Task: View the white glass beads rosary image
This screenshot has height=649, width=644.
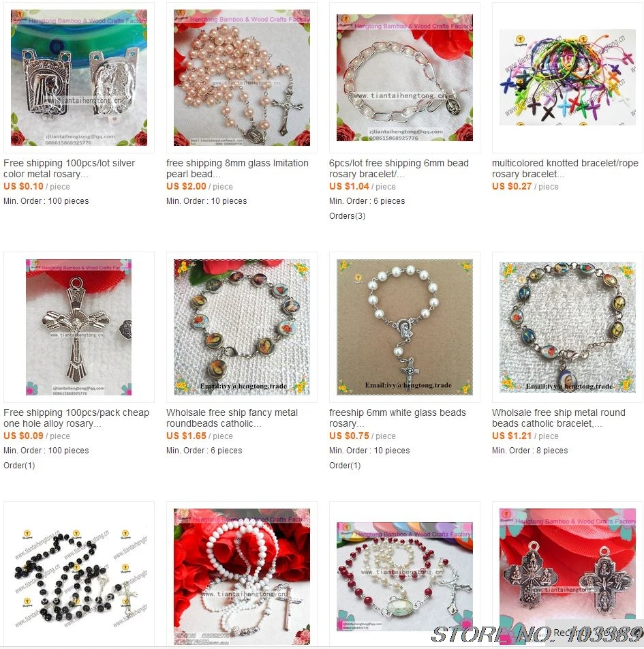Action: click(x=404, y=327)
